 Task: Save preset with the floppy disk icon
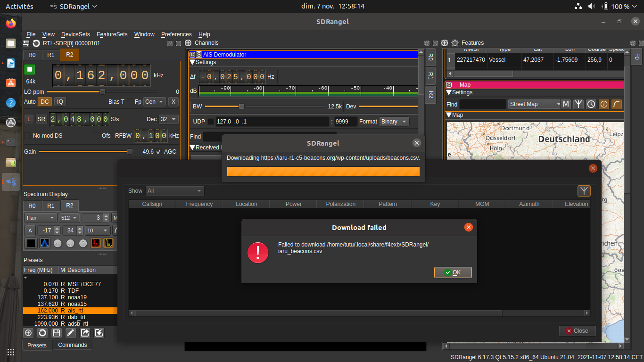[57, 333]
